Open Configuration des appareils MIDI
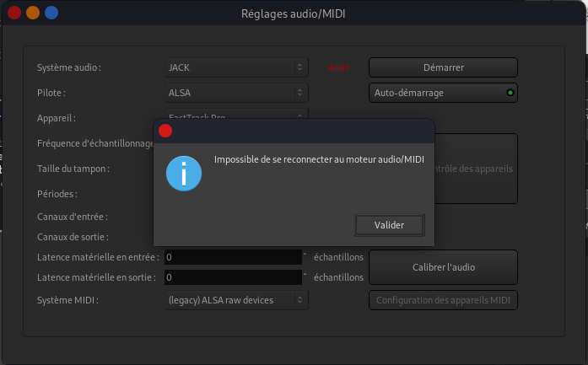 (x=443, y=300)
